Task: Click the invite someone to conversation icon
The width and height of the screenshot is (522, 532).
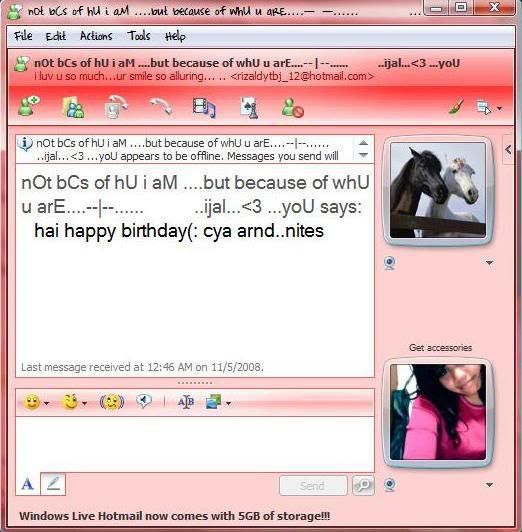Action: pyautogui.click(x=29, y=106)
